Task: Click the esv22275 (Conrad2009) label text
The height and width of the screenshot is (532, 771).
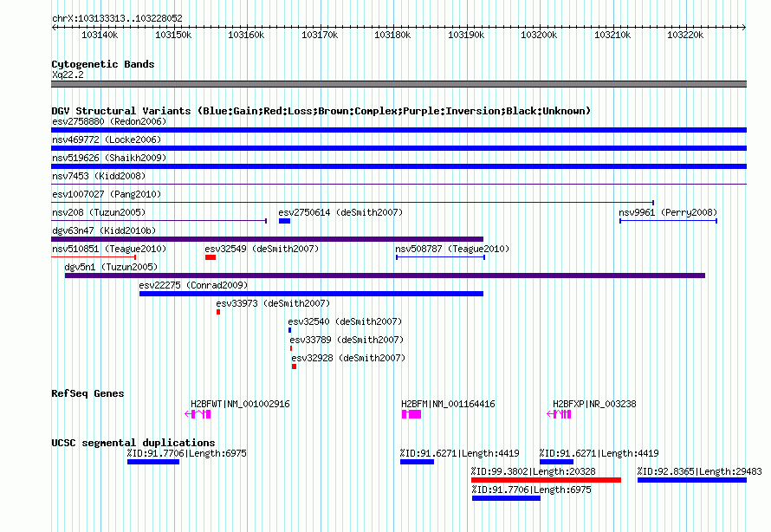Action: (193, 285)
